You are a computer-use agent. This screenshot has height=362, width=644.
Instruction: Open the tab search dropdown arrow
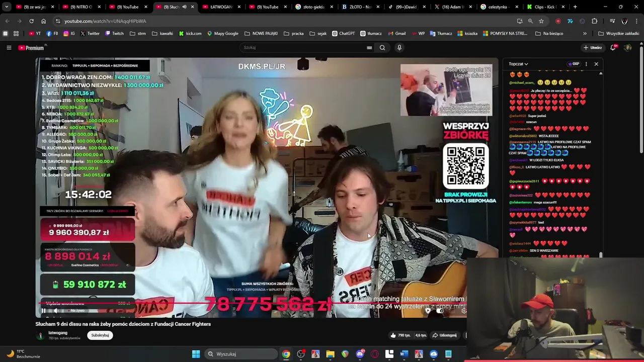coord(7,7)
